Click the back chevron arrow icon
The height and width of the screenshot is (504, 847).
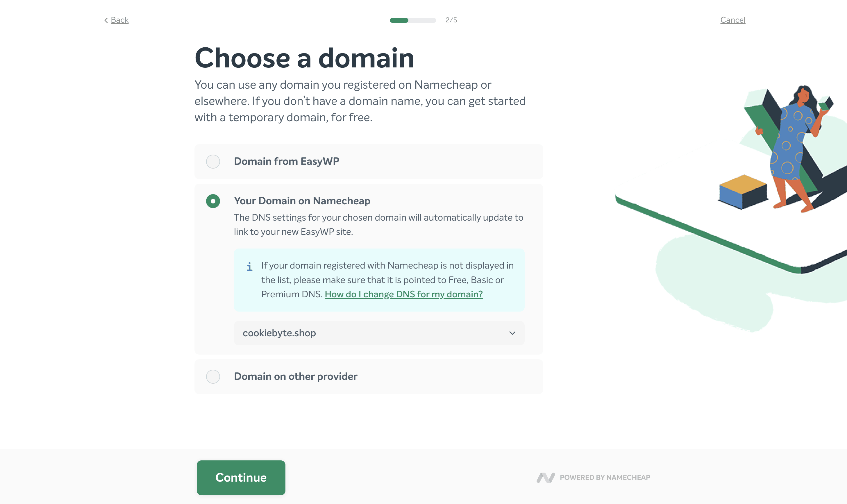pos(106,20)
